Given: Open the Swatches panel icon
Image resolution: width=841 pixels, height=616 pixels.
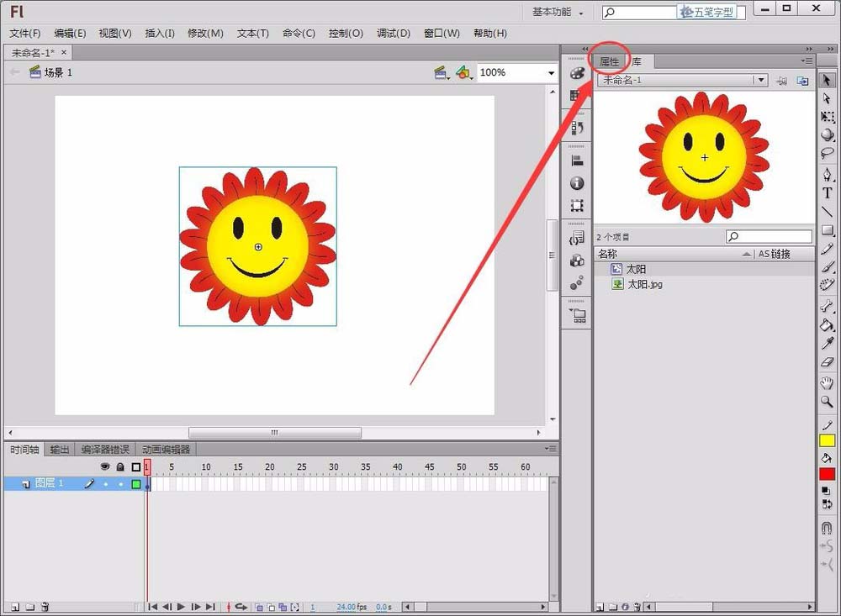Looking at the screenshot, I should (576, 96).
